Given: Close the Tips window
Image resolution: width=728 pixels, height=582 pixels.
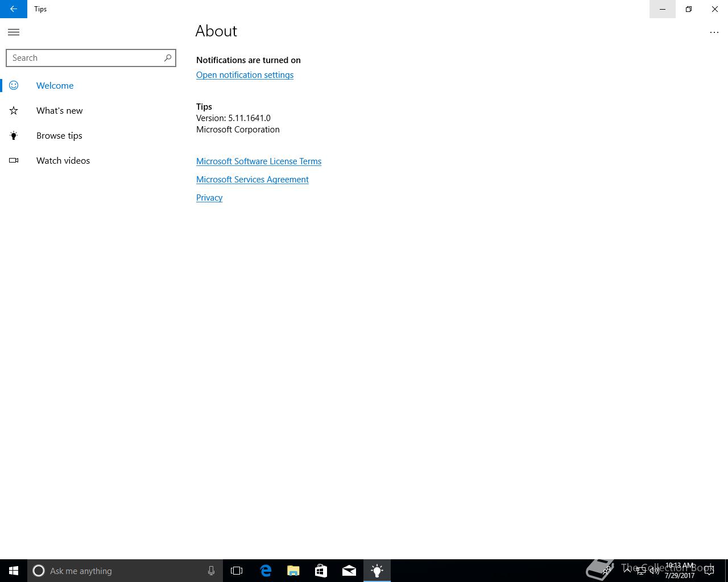Looking at the screenshot, I should pos(715,9).
